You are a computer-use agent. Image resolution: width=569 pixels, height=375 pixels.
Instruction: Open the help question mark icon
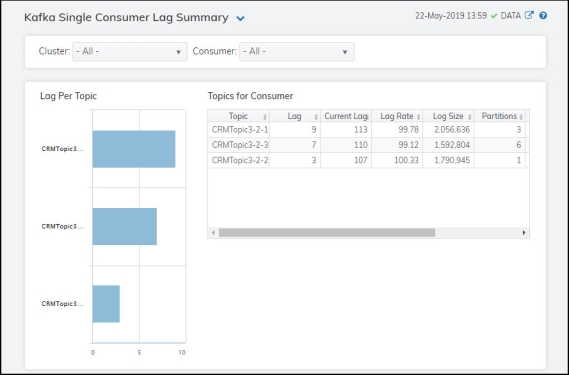tap(543, 16)
